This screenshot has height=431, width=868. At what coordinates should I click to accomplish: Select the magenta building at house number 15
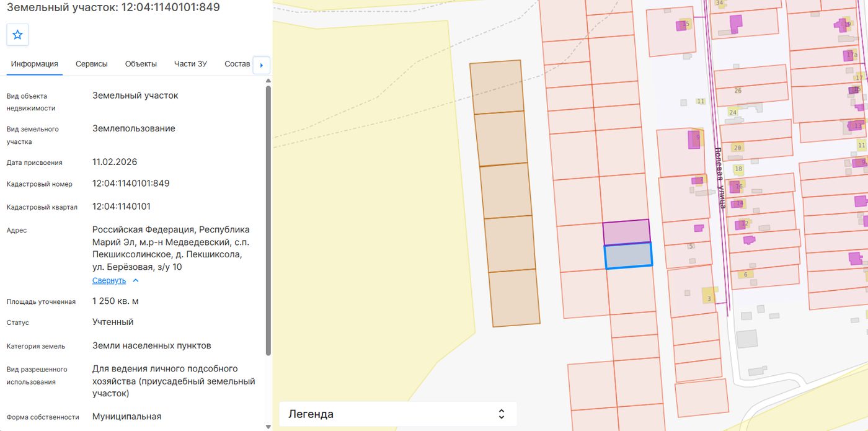coord(681,25)
